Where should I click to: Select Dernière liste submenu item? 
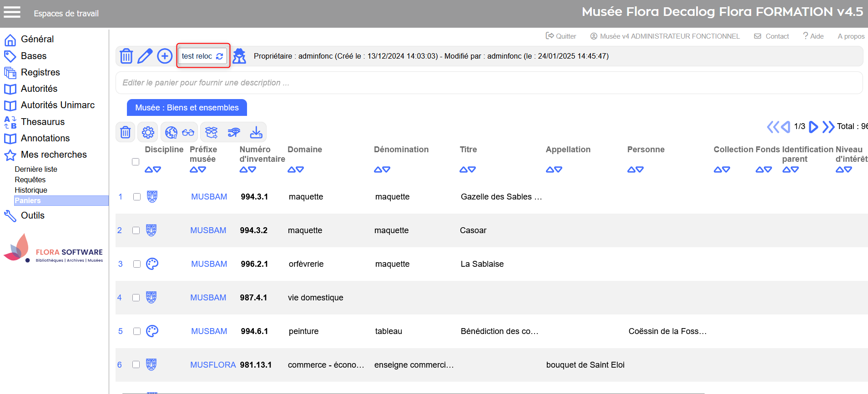pos(36,169)
